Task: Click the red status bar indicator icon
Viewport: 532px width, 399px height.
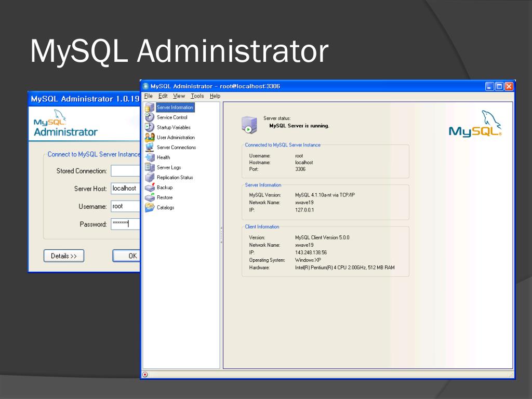Action: pos(145,375)
